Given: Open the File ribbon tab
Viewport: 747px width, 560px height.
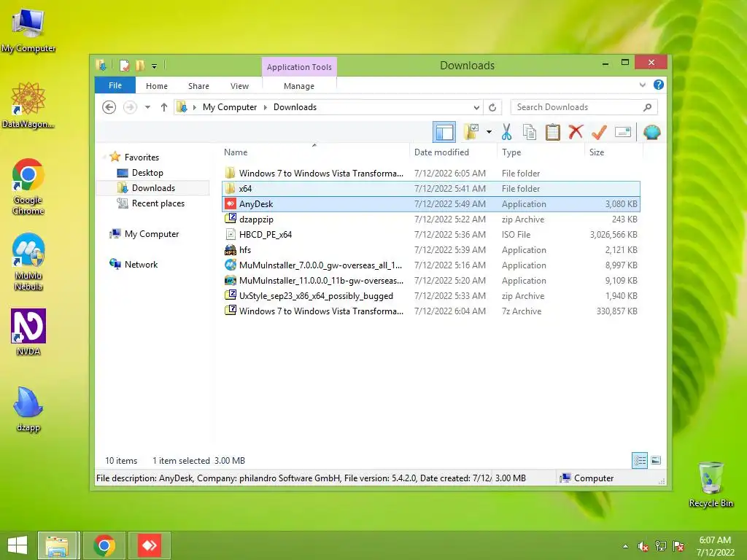Looking at the screenshot, I should pyautogui.click(x=115, y=85).
